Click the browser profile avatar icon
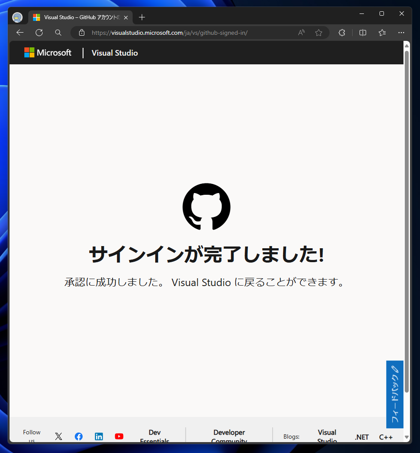This screenshot has height=453, width=420. click(x=17, y=17)
